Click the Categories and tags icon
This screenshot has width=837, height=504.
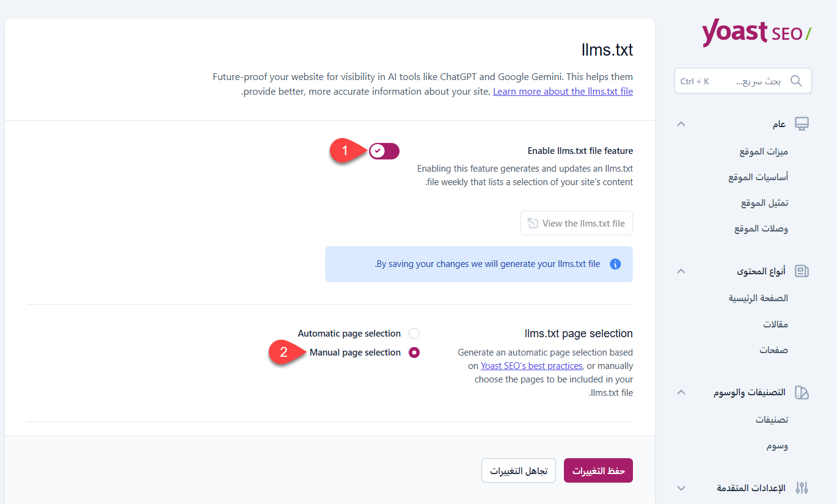[x=802, y=392]
